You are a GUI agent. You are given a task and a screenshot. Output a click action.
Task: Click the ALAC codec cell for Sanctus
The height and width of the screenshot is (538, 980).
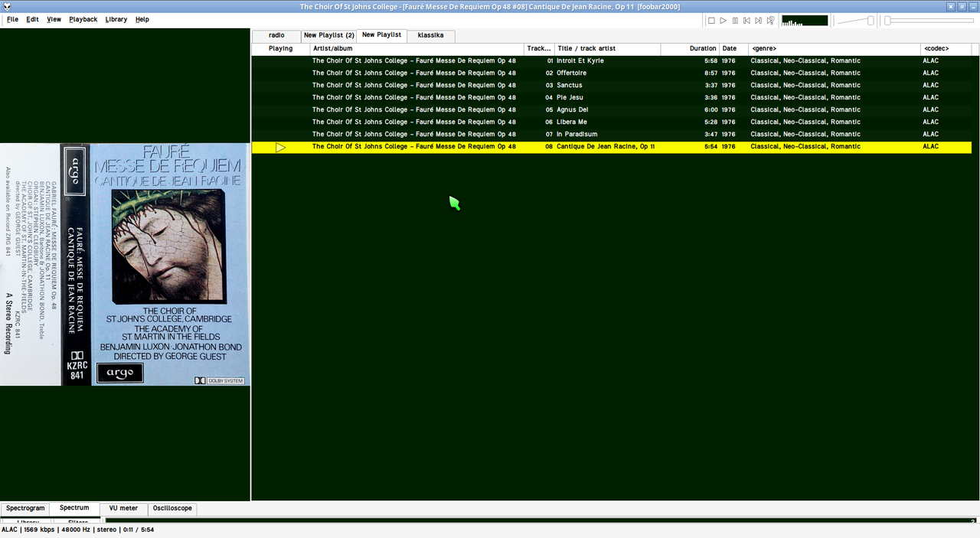pyautogui.click(x=930, y=85)
